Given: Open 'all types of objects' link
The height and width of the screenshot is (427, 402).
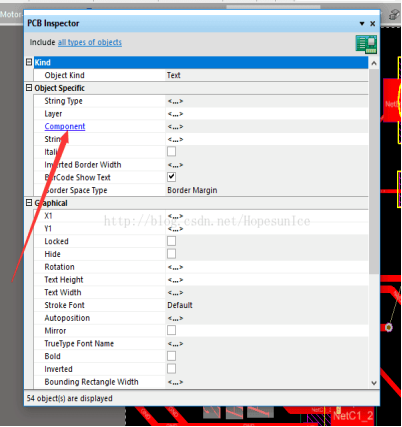Looking at the screenshot, I should click(90, 42).
